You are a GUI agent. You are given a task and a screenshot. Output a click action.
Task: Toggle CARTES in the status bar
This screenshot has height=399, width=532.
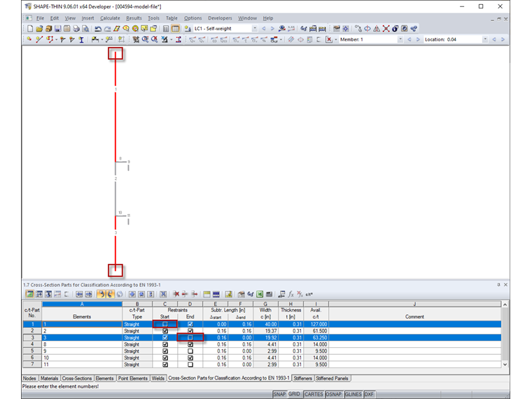click(x=314, y=394)
